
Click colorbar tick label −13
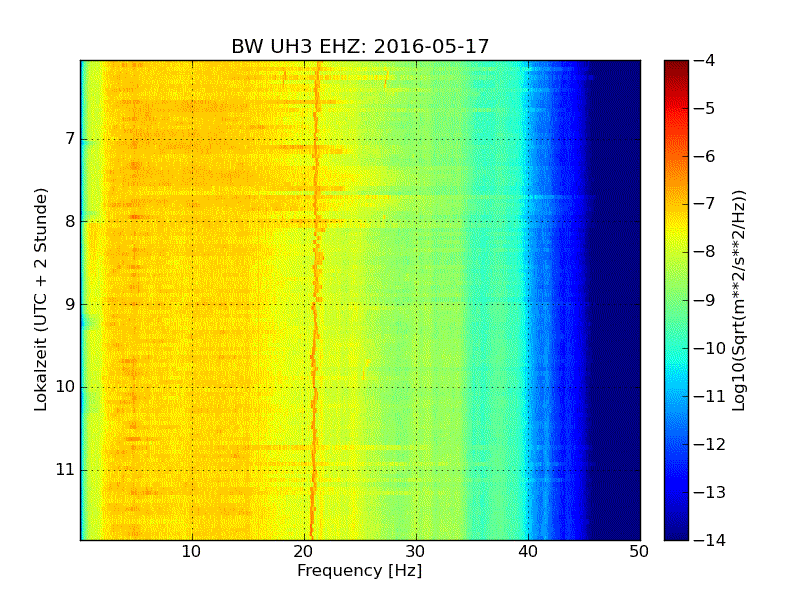point(710,492)
